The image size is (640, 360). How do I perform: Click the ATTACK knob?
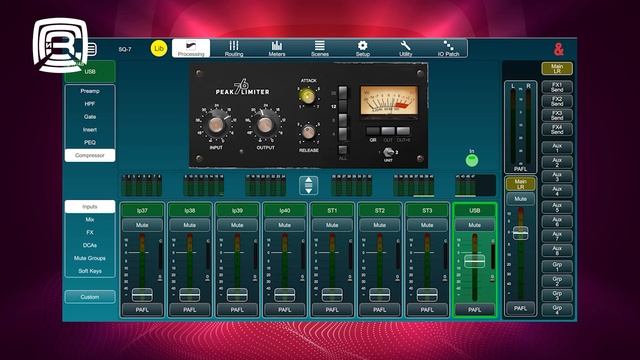coord(307,96)
